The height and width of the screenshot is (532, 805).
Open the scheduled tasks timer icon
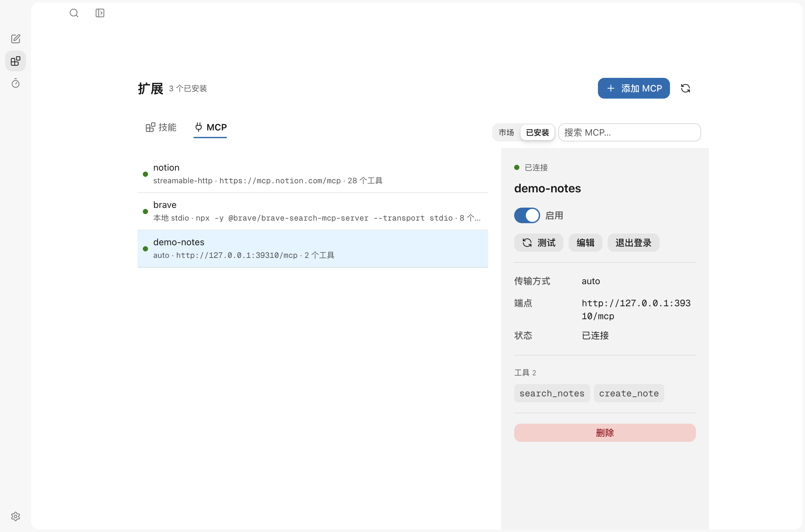[16, 83]
